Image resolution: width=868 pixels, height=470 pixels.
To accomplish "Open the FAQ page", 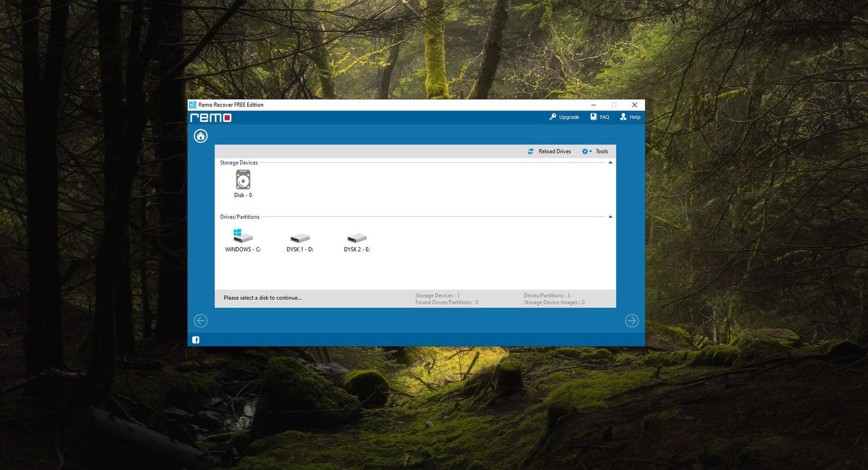I will point(600,117).
